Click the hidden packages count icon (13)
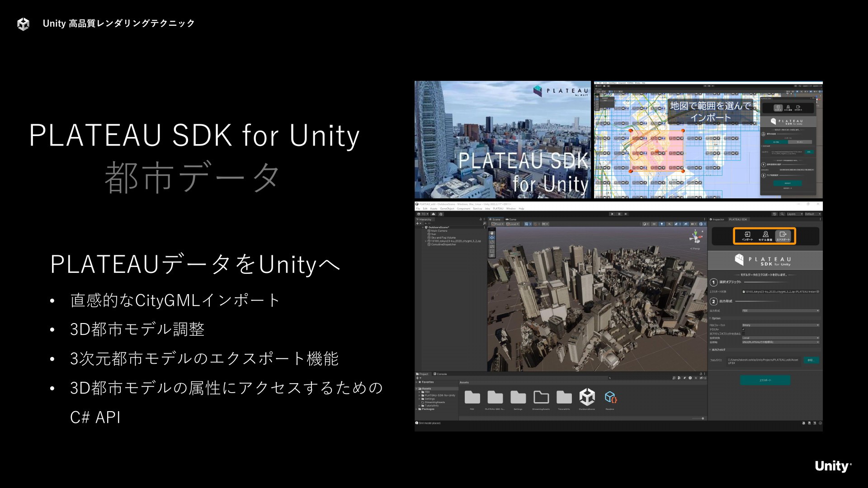The image size is (868, 488). 703,378
